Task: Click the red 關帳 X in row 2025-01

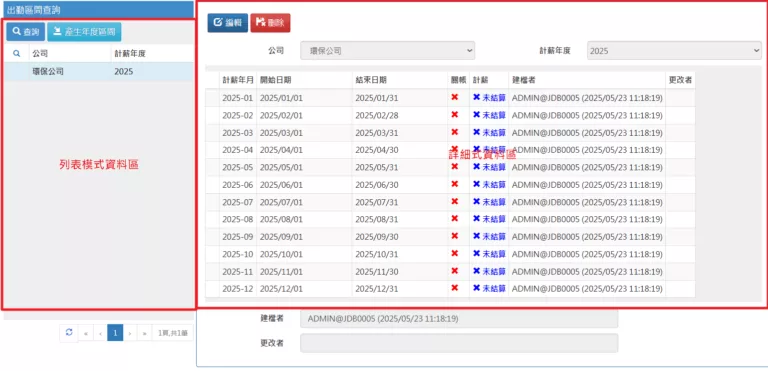Action: pos(455,97)
